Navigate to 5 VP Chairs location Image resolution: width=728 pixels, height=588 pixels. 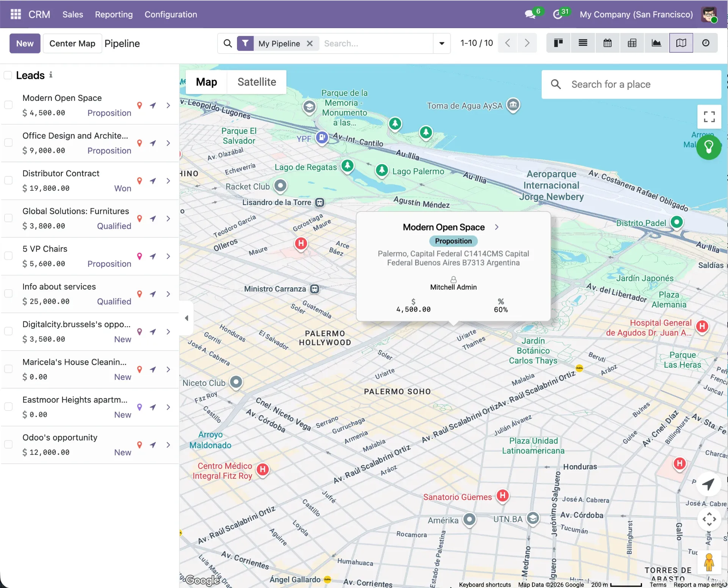click(x=153, y=256)
